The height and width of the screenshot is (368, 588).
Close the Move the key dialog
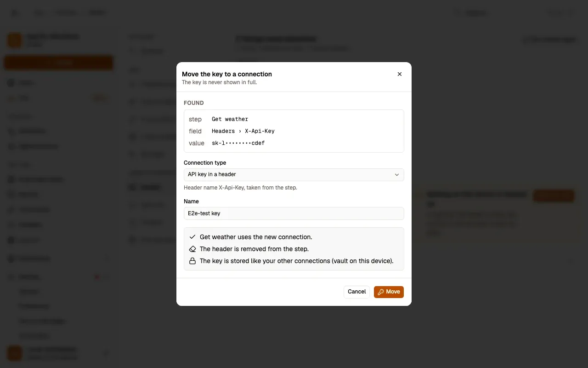coord(400,74)
